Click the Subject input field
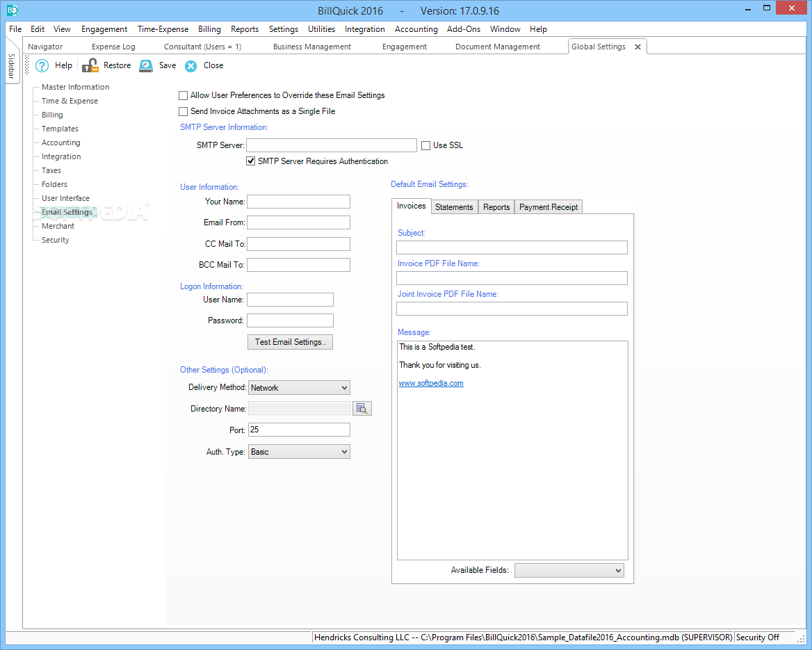Viewport: 812px width, 650px height. pos(512,247)
